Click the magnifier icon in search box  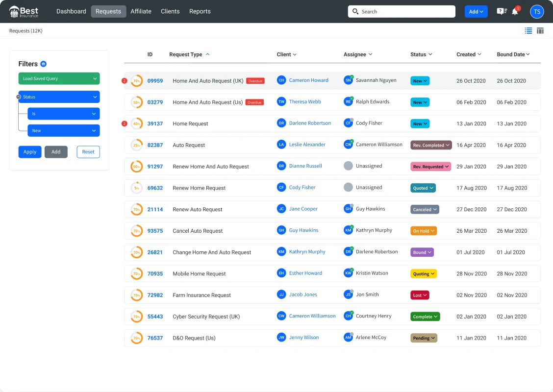pyautogui.click(x=355, y=11)
